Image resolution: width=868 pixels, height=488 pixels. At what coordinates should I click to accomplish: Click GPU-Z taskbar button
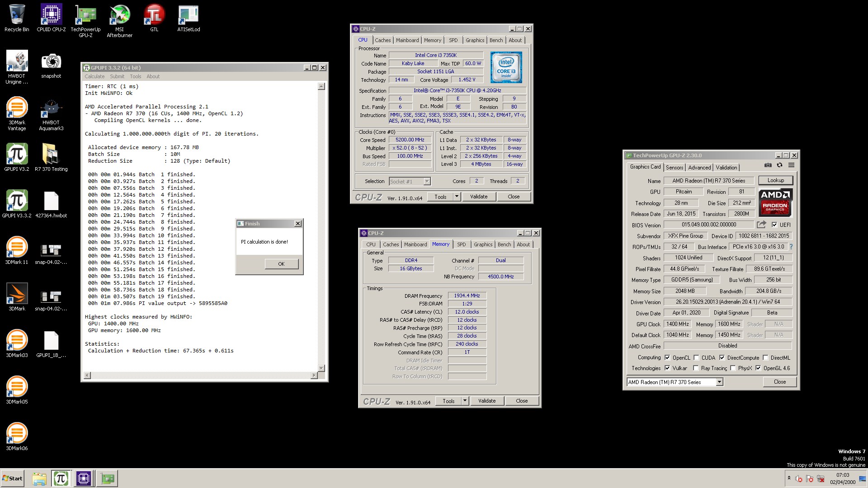[108, 479]
